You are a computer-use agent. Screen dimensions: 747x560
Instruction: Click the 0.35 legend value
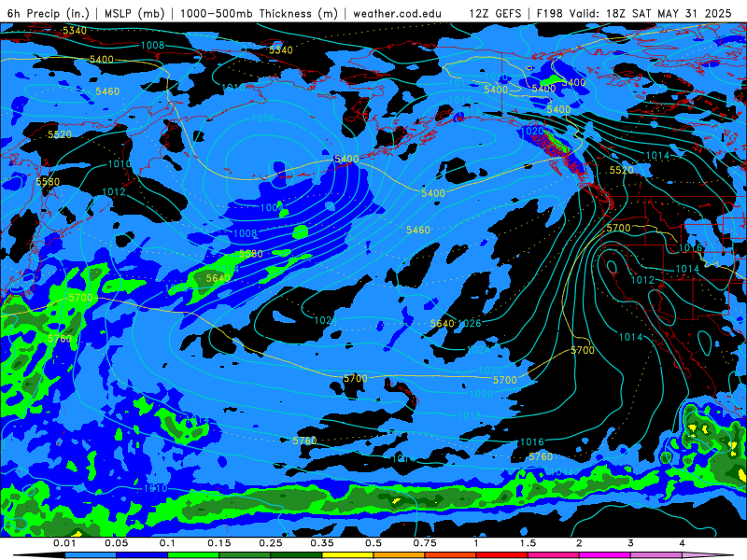[x=322, y=543]
